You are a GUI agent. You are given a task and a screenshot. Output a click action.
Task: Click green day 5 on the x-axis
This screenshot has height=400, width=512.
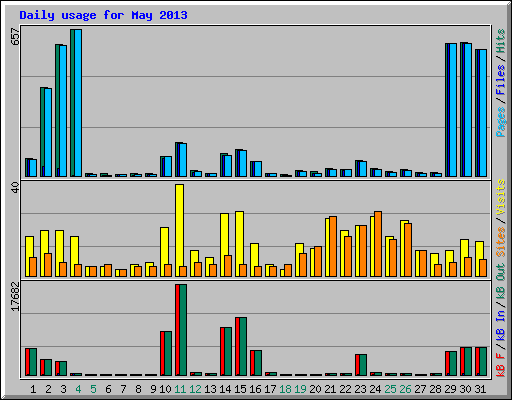point(93,389)
